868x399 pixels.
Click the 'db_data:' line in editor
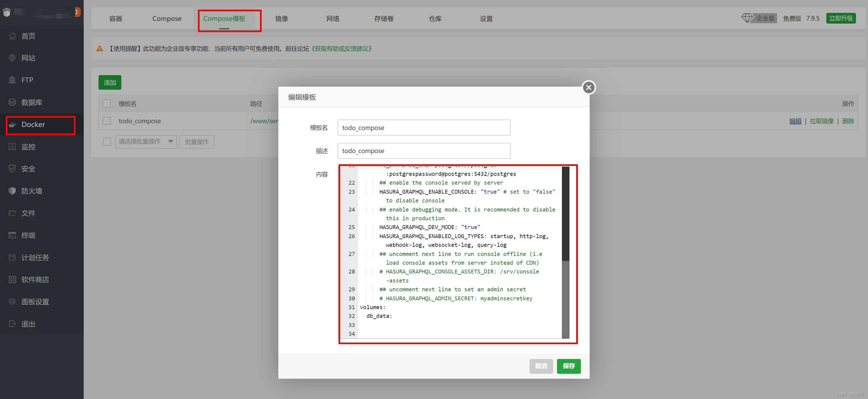tap(379, 316)
